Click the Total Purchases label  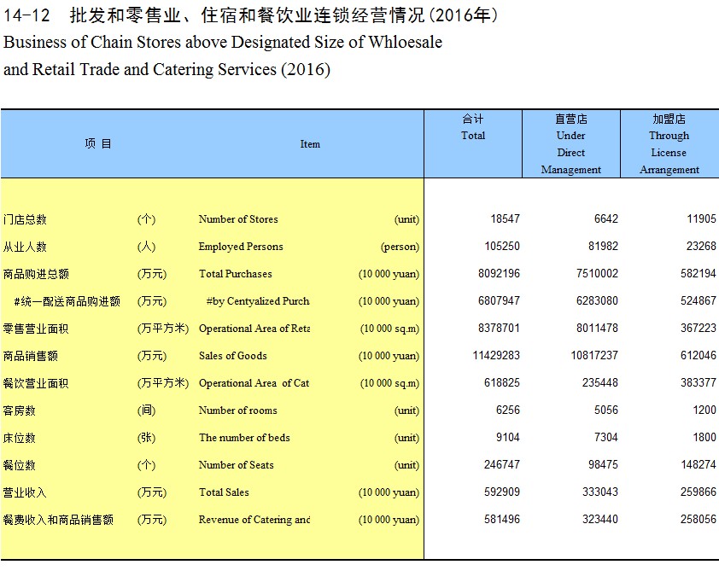(235, 274)
